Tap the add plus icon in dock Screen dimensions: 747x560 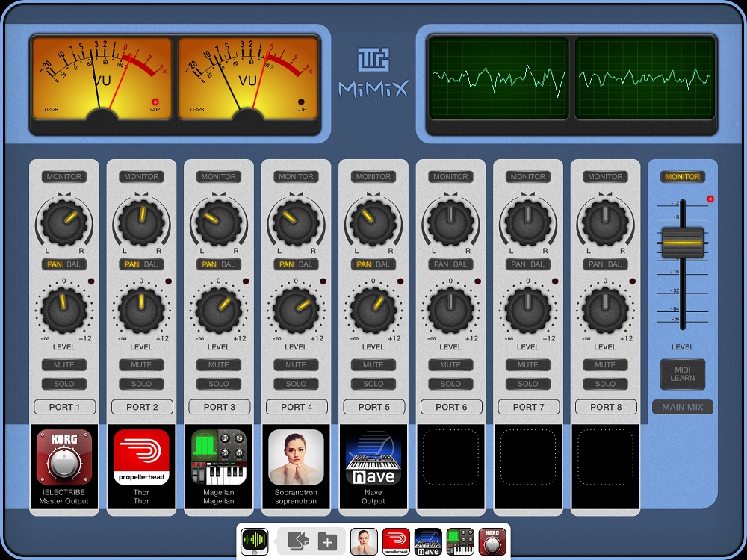click(328, 541)
